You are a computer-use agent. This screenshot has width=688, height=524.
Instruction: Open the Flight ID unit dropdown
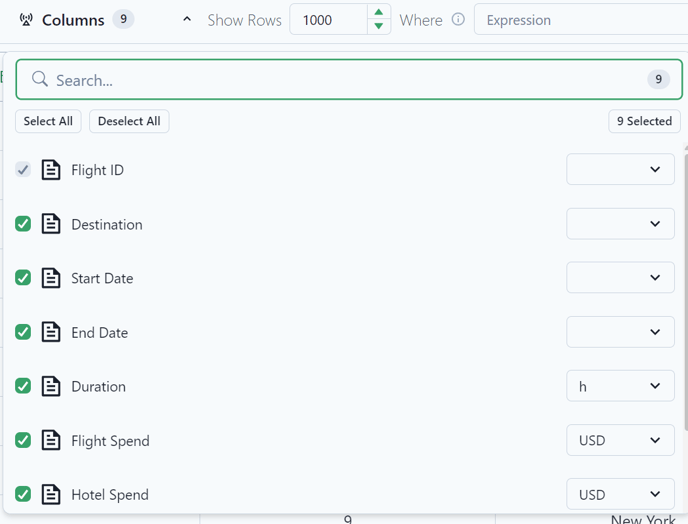pyautogui.click(x=620, y=169)
